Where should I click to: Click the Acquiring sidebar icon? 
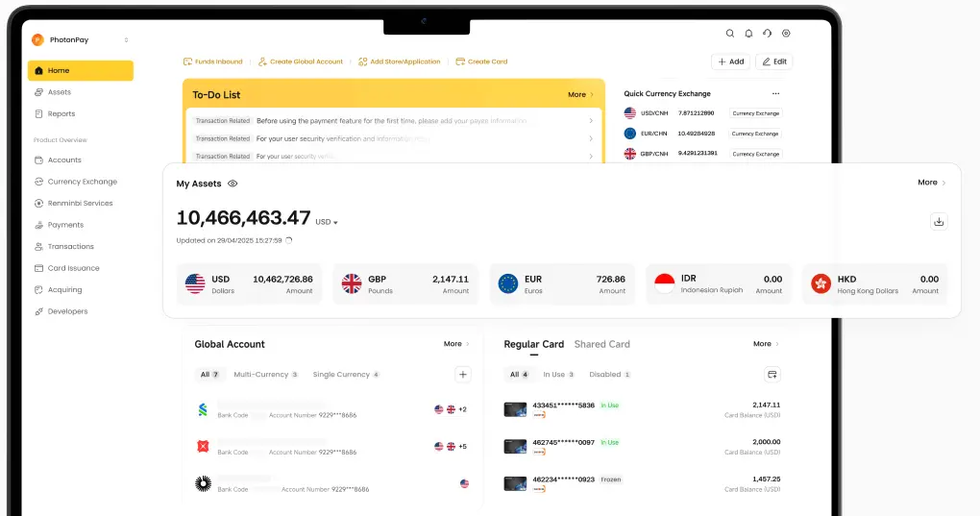38,290
